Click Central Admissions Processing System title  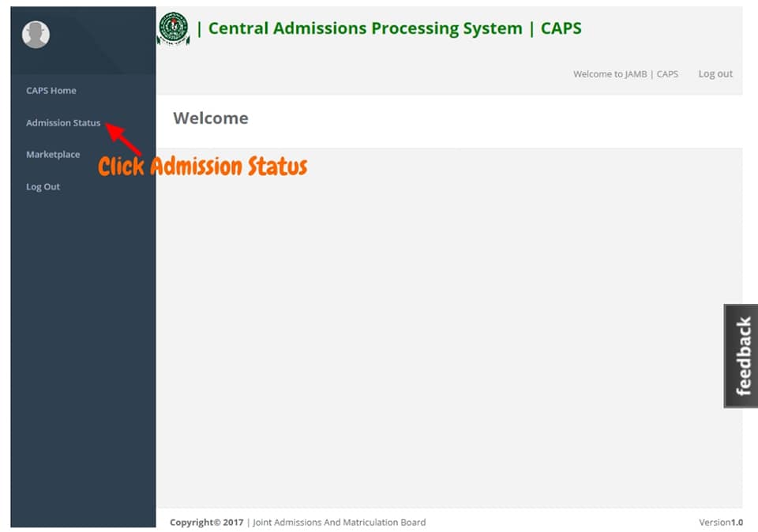coord(366,28)
